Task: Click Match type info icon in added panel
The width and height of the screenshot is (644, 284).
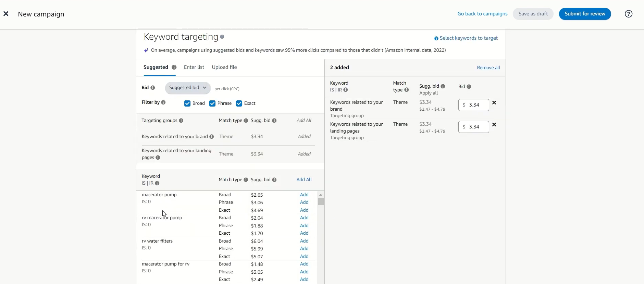Action: [x=407, y=90]
